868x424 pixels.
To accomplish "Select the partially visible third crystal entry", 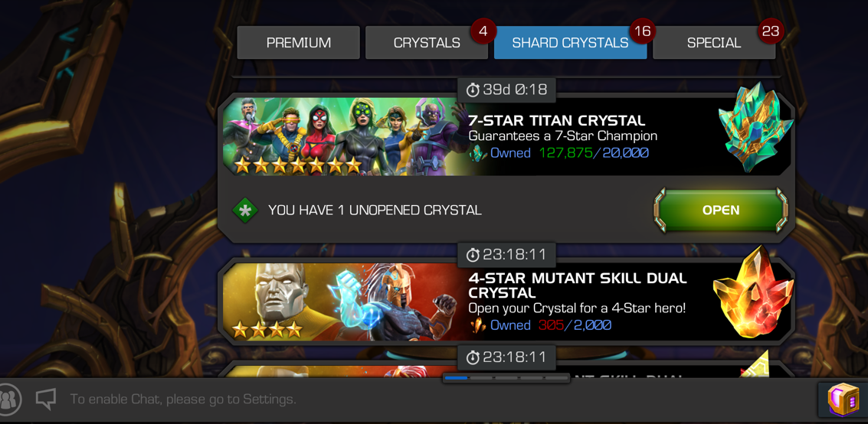I will tap(506, 369).
